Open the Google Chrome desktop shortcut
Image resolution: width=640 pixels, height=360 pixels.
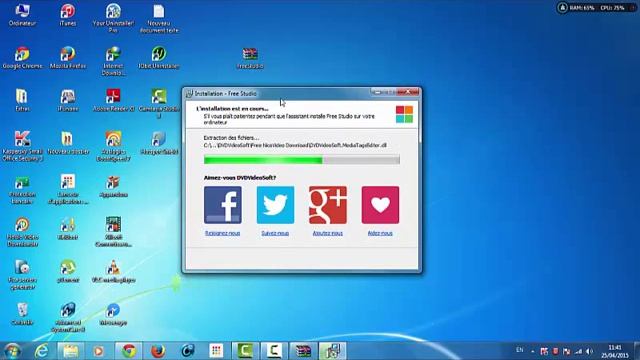pos(22,58)
